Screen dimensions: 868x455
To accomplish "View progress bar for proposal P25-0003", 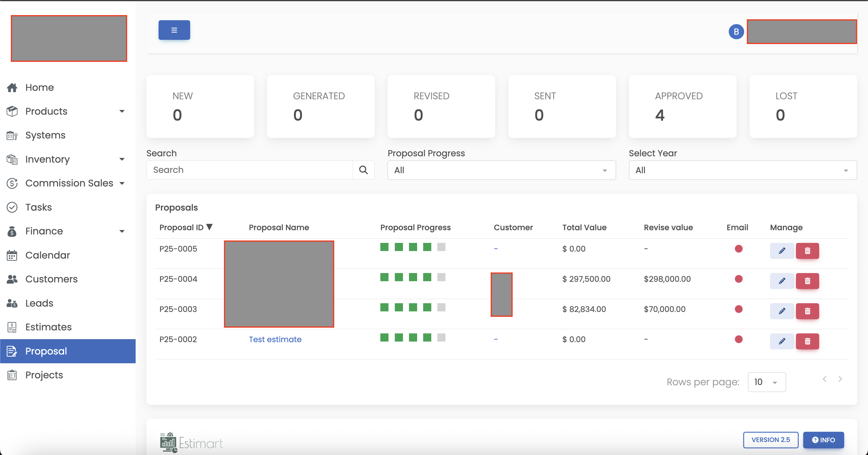I will (412, 307).
